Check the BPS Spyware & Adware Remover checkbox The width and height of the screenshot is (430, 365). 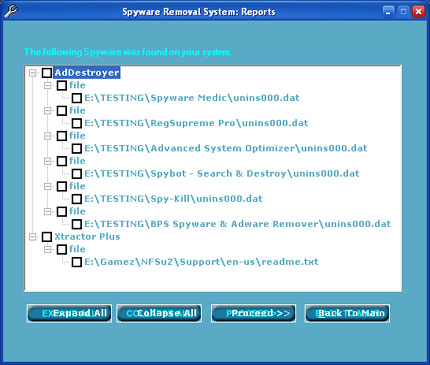tap(77, 224)
